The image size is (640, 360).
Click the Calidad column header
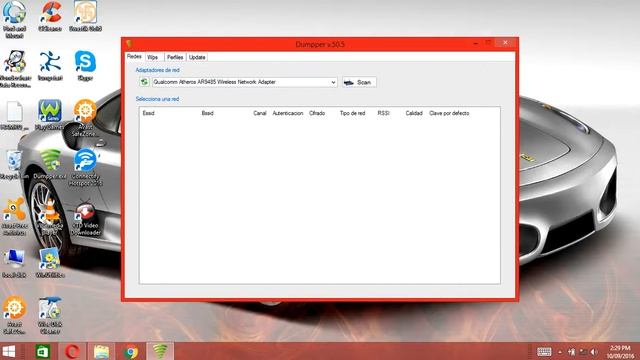point(414,113)
